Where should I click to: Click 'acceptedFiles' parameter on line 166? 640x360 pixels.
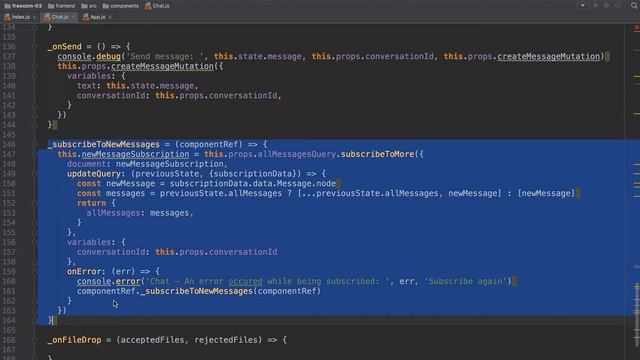152,340
